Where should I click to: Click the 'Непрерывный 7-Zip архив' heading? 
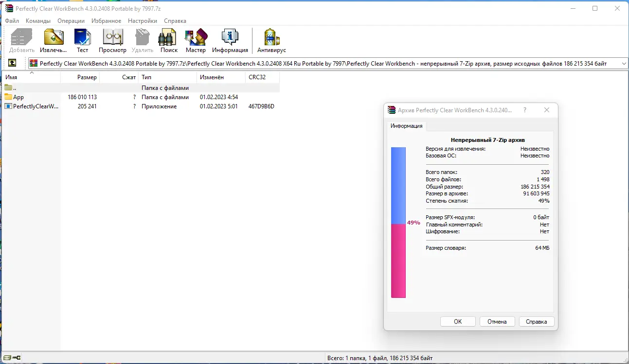click(487, 140)
